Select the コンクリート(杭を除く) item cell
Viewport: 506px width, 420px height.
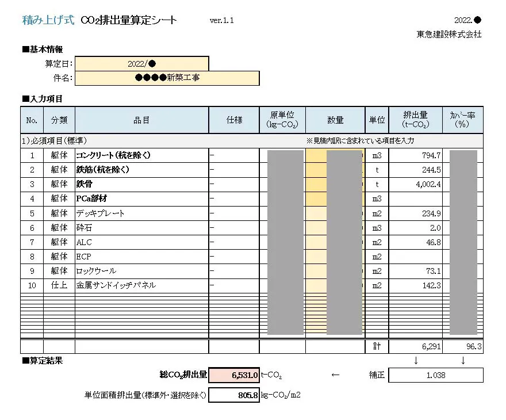point(141,155)
